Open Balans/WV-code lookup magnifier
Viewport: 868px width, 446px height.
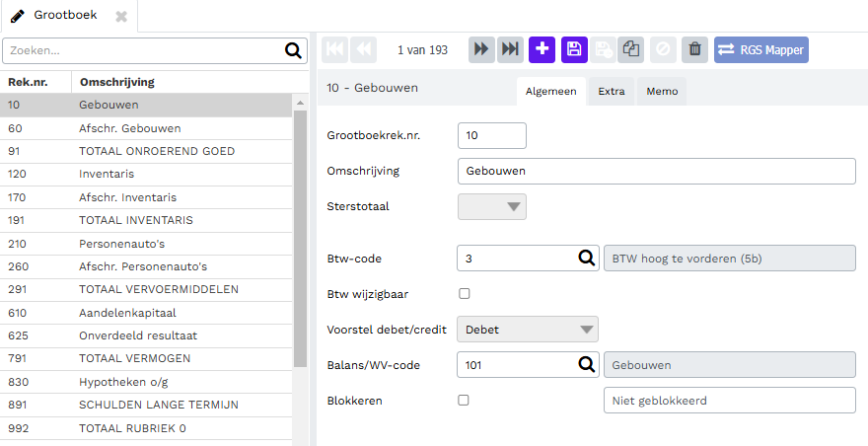(587, 364)
